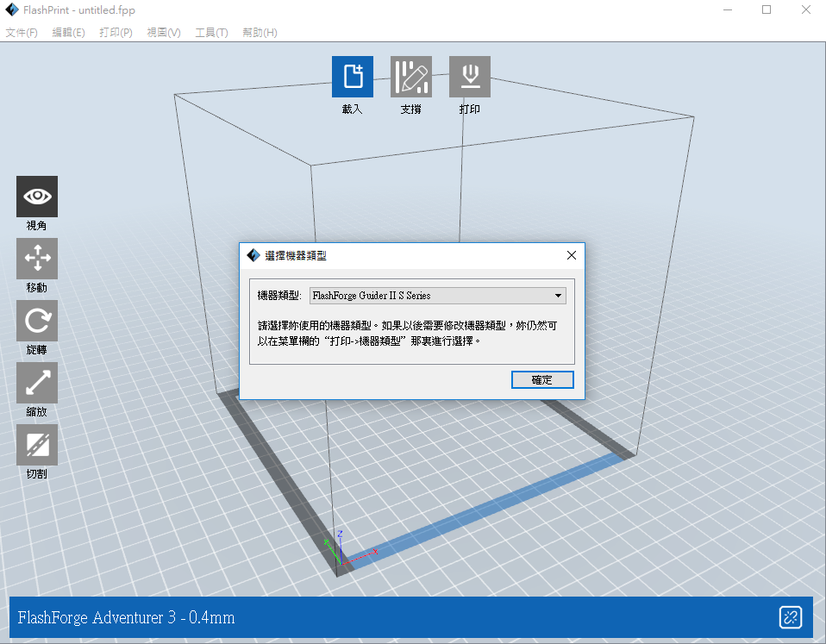Minimize the FlashPrint window
826x644 pixels.
point(728,9)
